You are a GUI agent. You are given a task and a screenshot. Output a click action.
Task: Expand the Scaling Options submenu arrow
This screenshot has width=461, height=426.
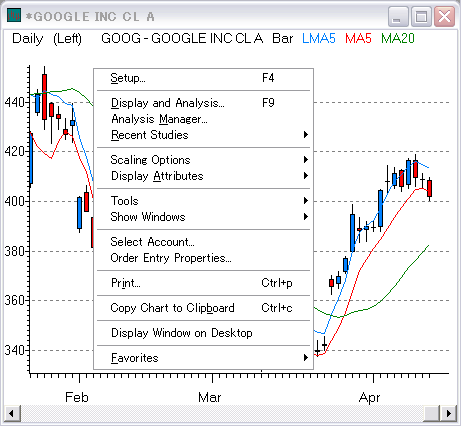(306, 160)
